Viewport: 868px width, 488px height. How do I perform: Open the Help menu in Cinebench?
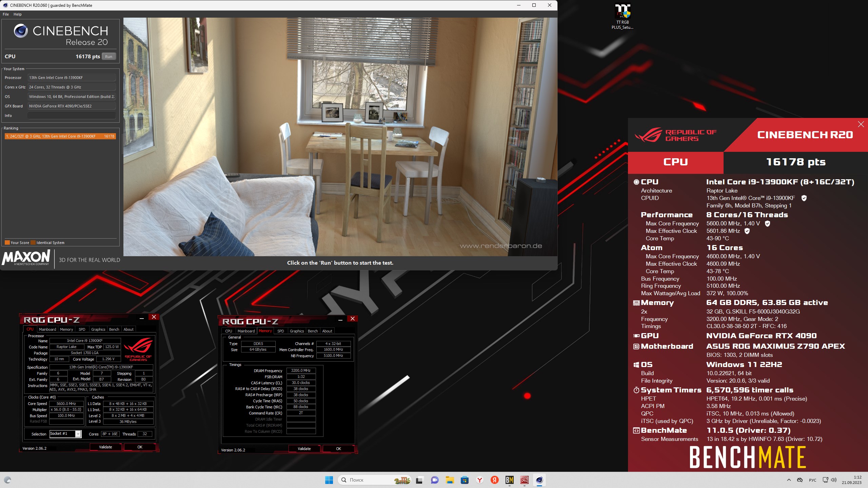(18, 14)
